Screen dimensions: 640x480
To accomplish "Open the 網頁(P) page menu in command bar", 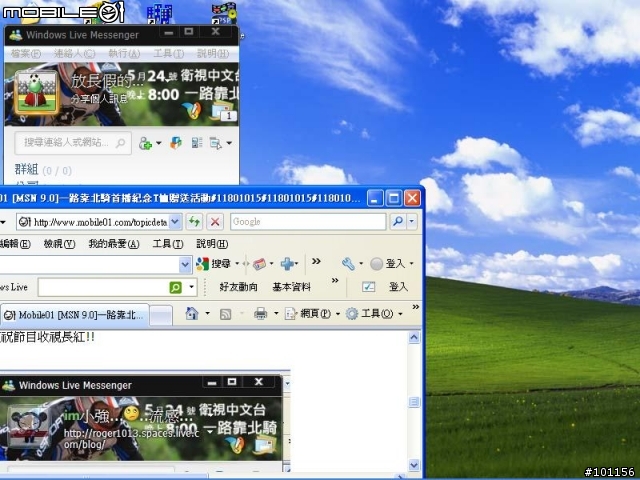I will point(312,313).
